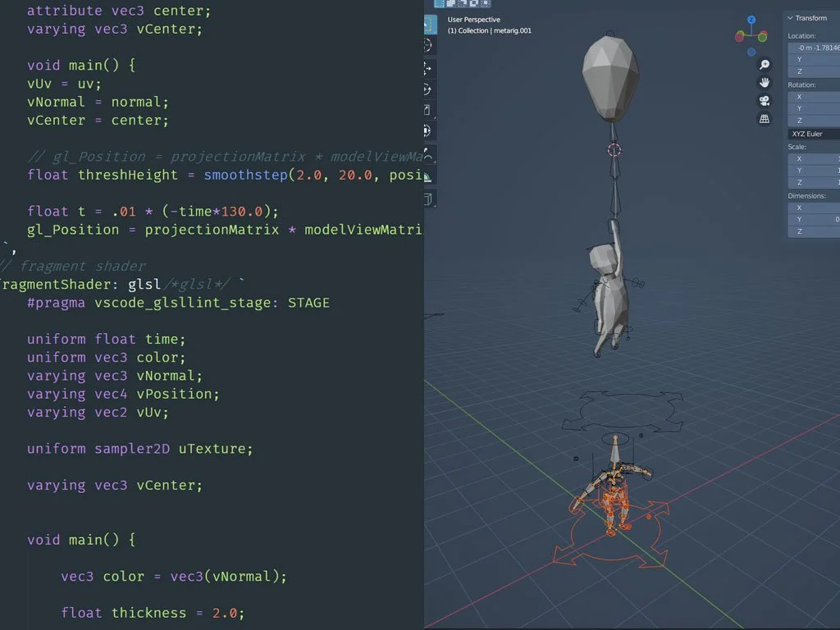This screenshot has width=840, height=630.
Task: Click 'float thickness = 2.0;' code line
Action: [153, 613]
